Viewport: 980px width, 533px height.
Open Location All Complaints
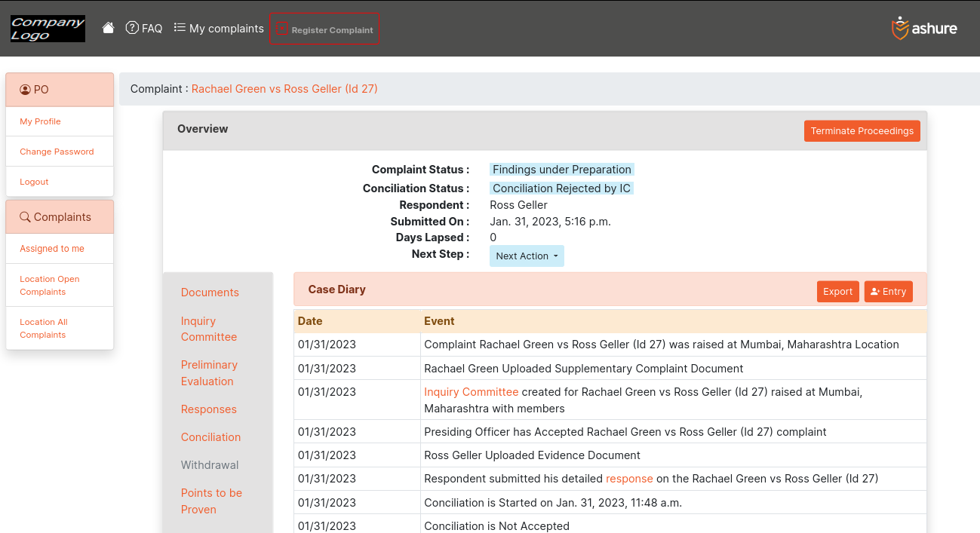[44, 328]
